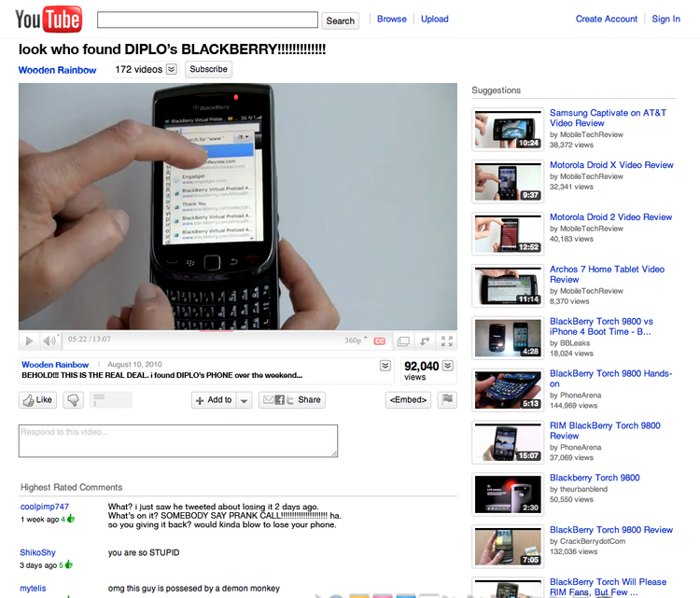This screenshot has height=598, width=700.
Task: Open the Add to dropdown arrow
Action: tap(244, 400)
